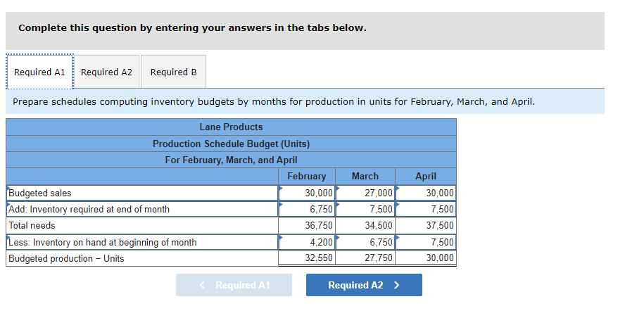
Task: Edit February budgeted sales cell
Action: tap(308, 193)
